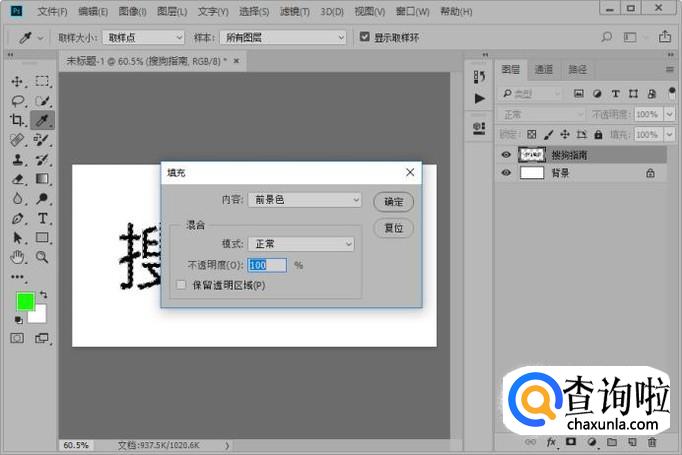
Task: Enable 保留透明区域 checkbox in fill dialog
Action: point(181,285)
